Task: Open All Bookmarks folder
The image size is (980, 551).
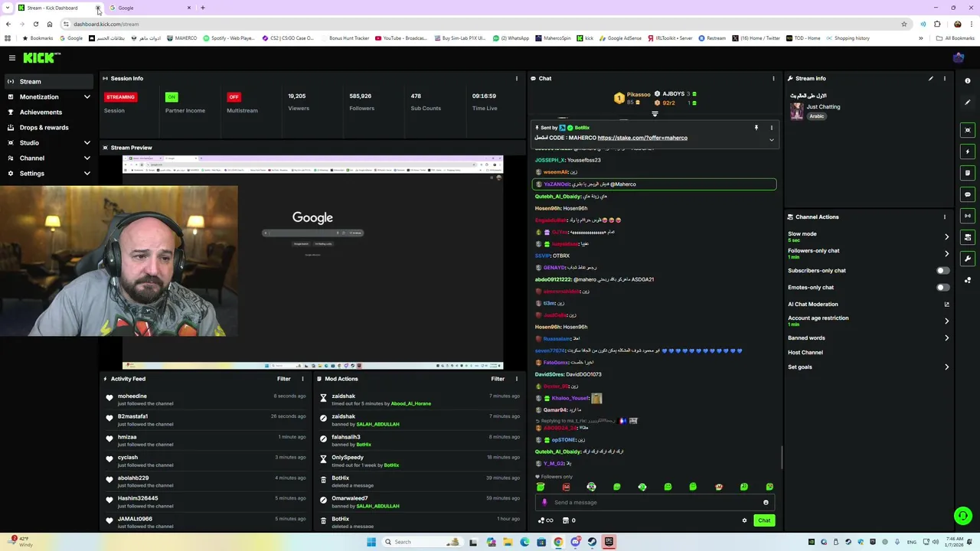Action: [955, 37]
